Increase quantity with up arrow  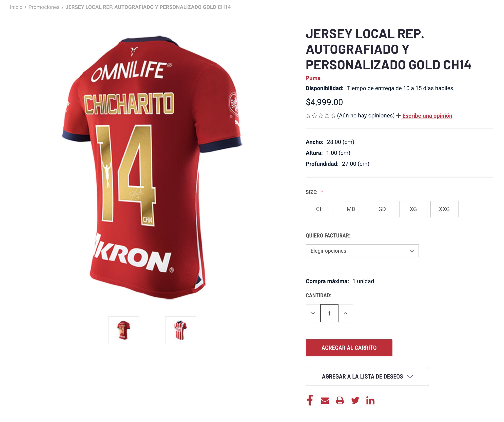346,313
